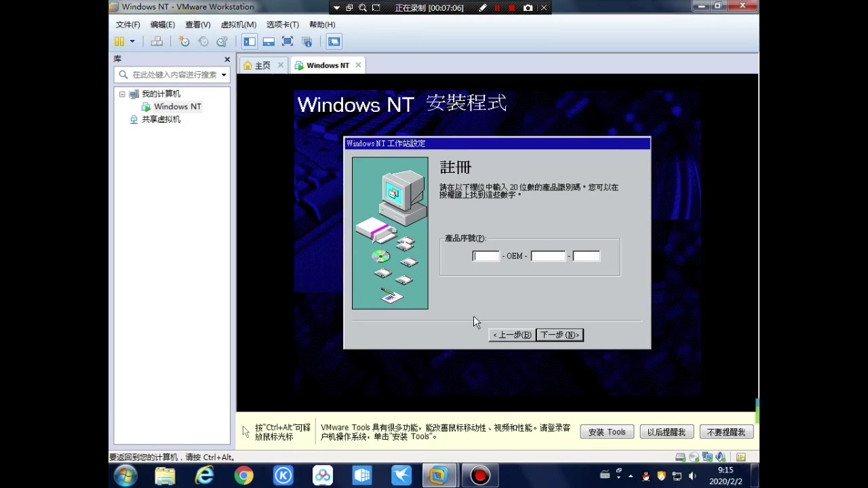868x488 pixels.
Task: Click the 安装 Tools button
Action: [606, 432]
